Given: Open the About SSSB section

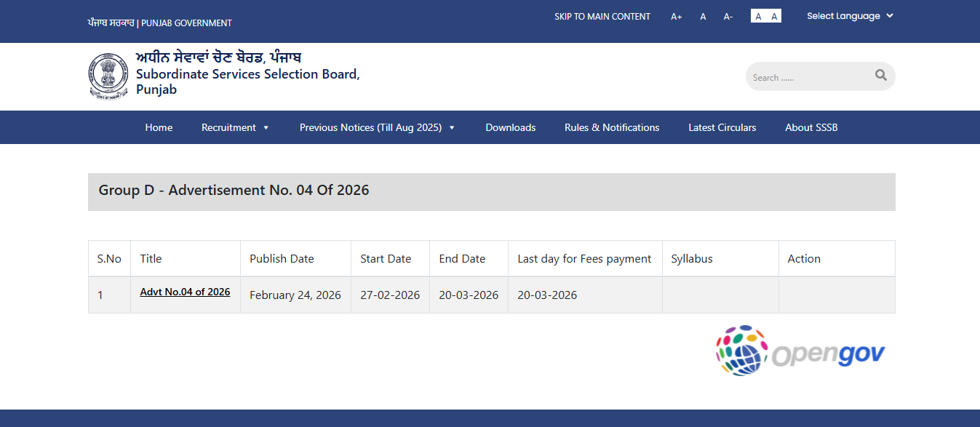Looking at the screenshot, I should pyautogui.click(x=811, y=127).
